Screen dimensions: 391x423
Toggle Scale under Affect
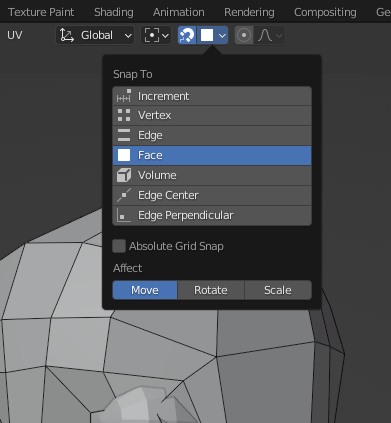pos(278,290)
